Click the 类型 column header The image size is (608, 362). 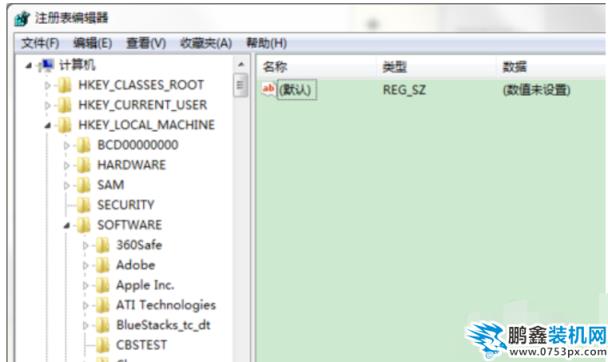tap(436, 67)
